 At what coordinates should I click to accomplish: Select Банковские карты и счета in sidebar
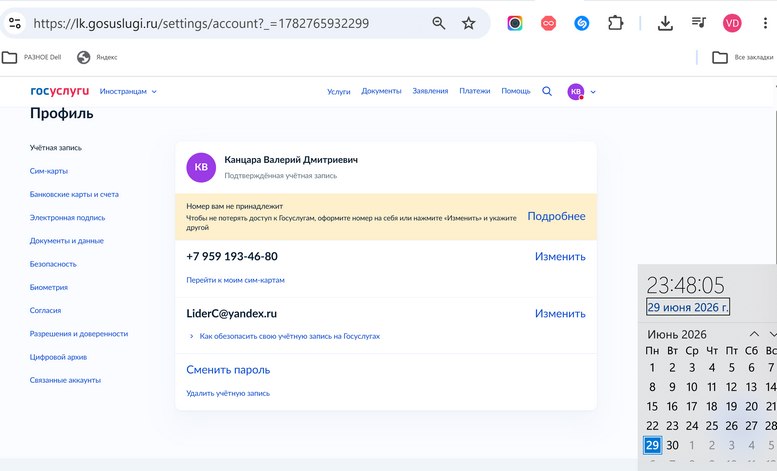pyautogui.click(x=74, y=194)
